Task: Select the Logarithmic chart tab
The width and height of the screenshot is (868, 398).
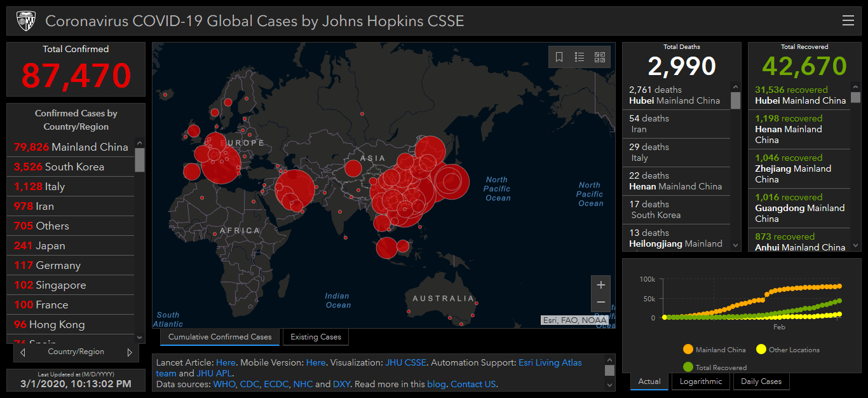Action: pos(701,381)
